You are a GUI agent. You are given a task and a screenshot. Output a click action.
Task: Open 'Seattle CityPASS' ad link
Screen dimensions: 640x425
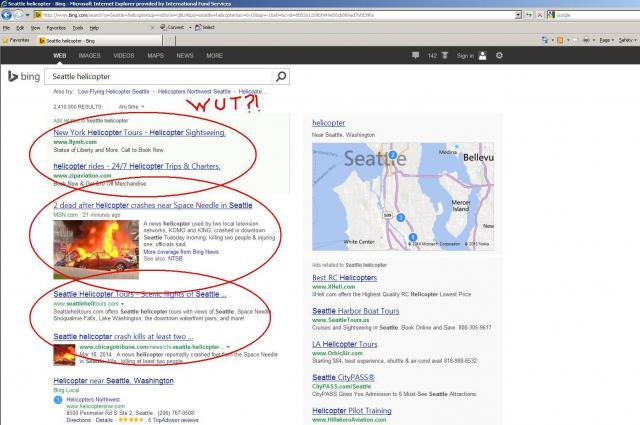(x=343, y=377)
